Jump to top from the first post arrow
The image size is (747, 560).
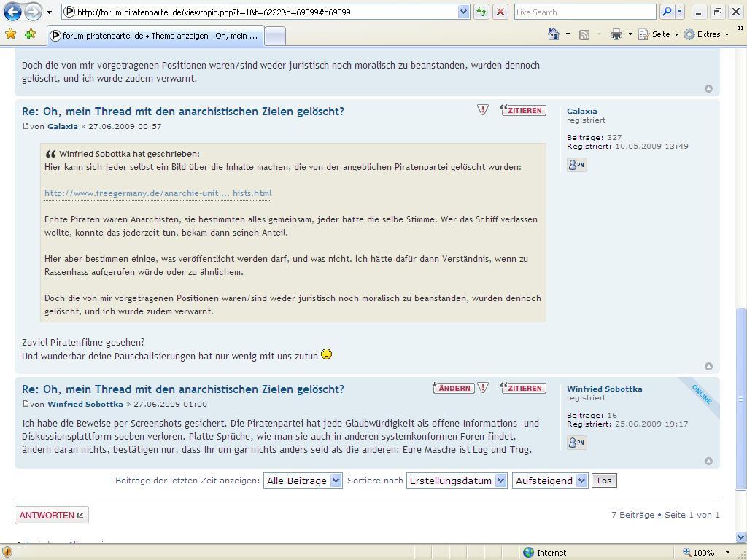[708, 88]
